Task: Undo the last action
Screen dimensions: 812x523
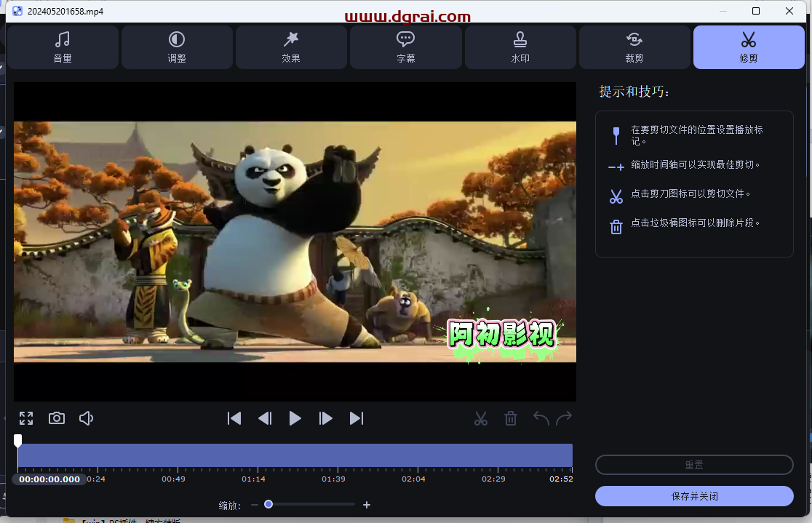Action: tap(541, 418)
